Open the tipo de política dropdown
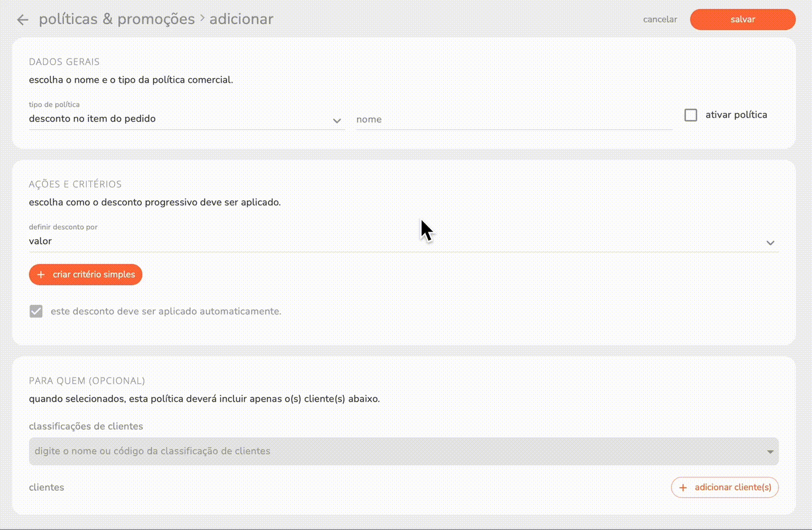Screen dimensions: 812x530 (186, 118)
